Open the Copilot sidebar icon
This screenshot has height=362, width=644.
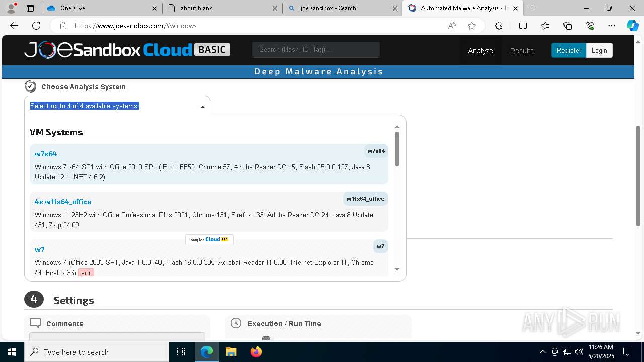coord(632,26)
